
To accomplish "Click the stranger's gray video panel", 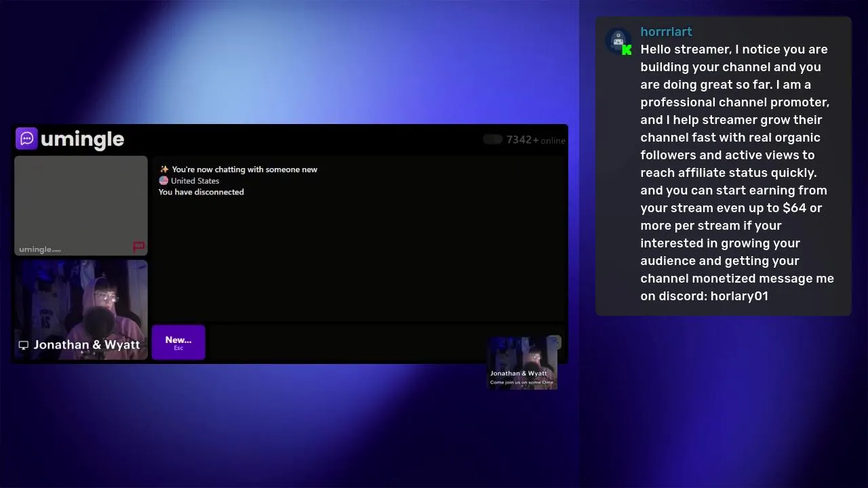I will pos(81,206).
